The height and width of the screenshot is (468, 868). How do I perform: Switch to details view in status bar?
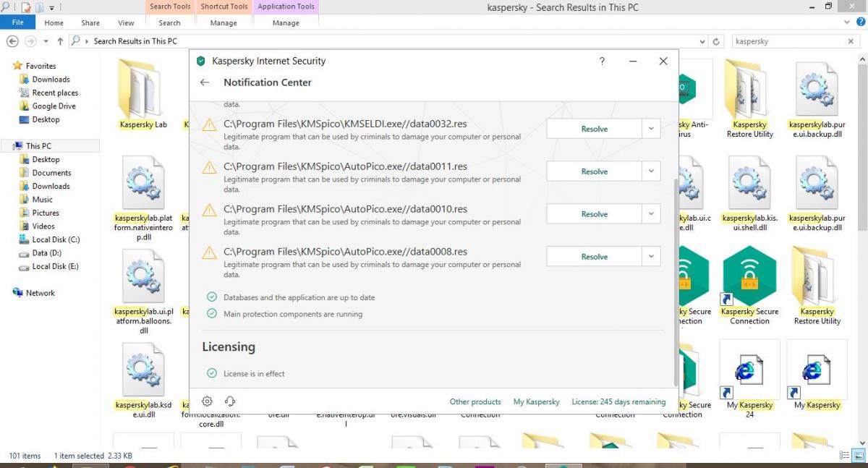[845, 456]
